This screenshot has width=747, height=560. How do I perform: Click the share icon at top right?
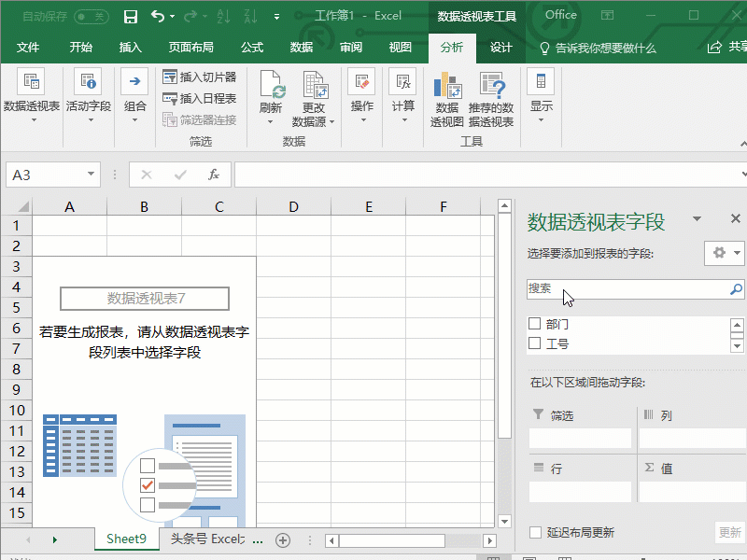click(713, 48)
